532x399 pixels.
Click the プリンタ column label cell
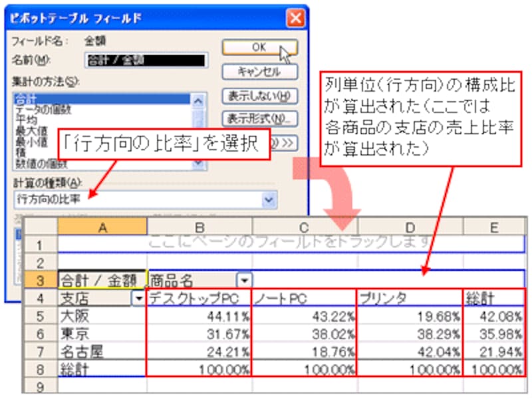click(409, 298)
